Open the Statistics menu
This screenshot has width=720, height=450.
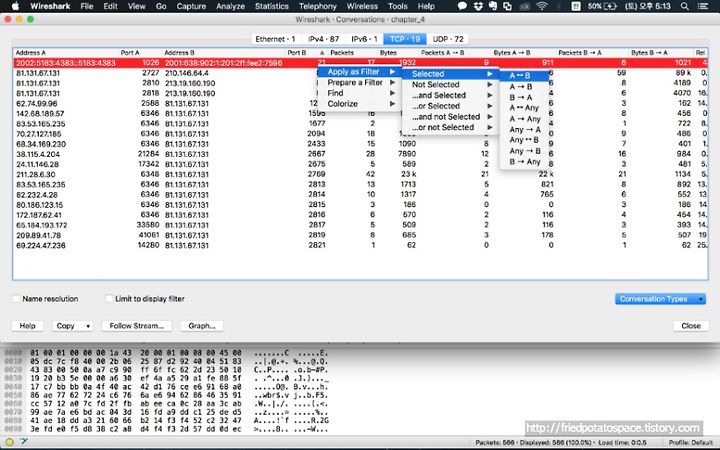(271, 6)
